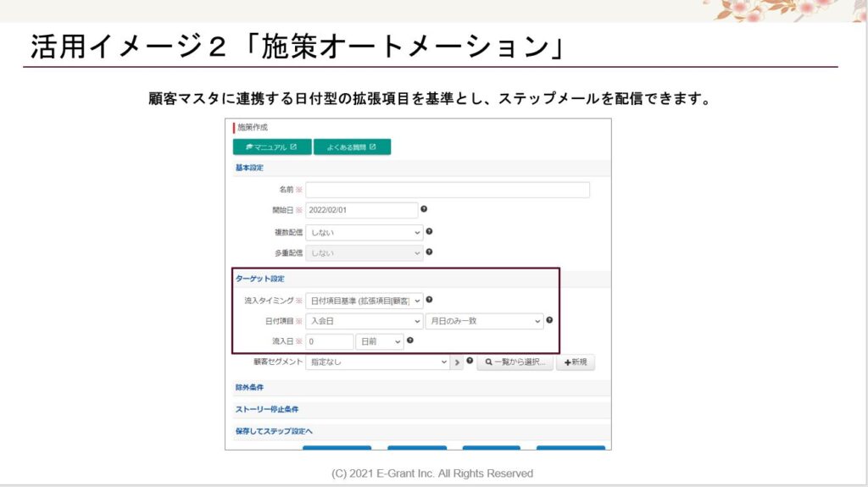Viewport: 868px width, 487px height.
Task: Click the help icon after 月日のみ一致 dropdown
Action: [549, 320]
